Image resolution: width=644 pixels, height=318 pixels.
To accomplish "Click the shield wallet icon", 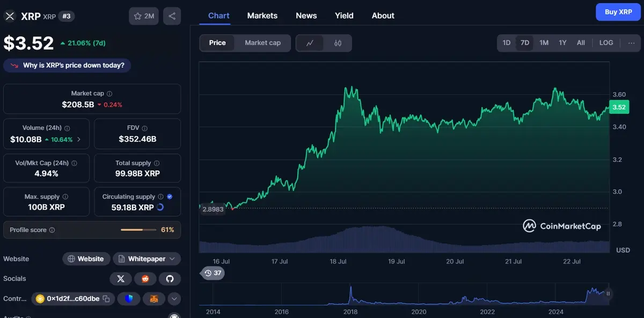I will 129,299.
